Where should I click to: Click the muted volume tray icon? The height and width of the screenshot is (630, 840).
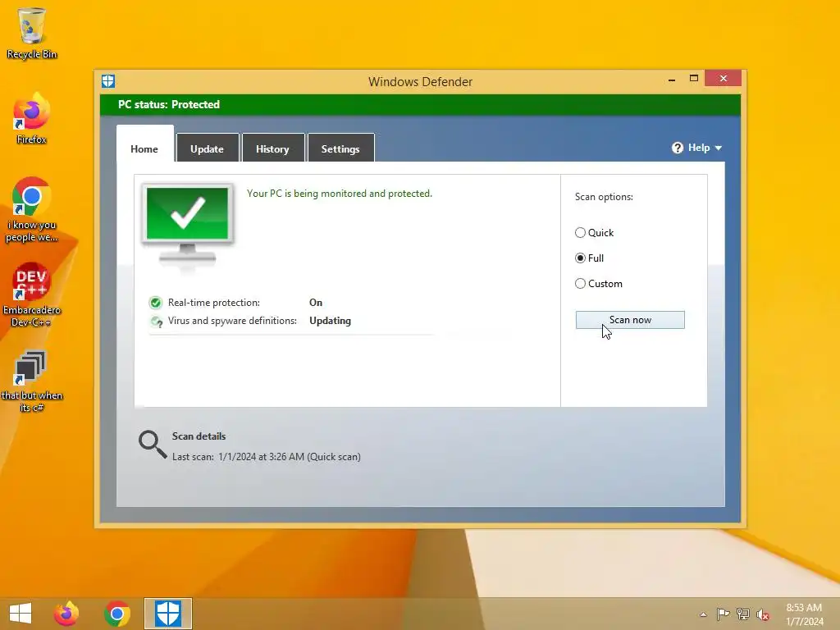pos(762,614)
